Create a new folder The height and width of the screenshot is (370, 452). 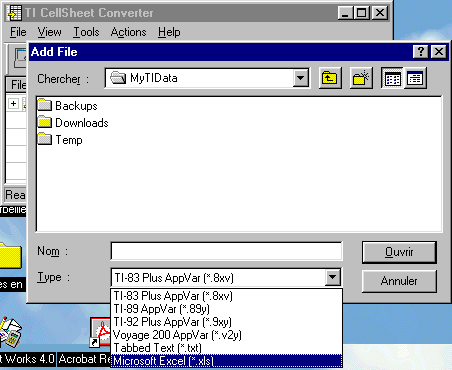coord(361,78)
